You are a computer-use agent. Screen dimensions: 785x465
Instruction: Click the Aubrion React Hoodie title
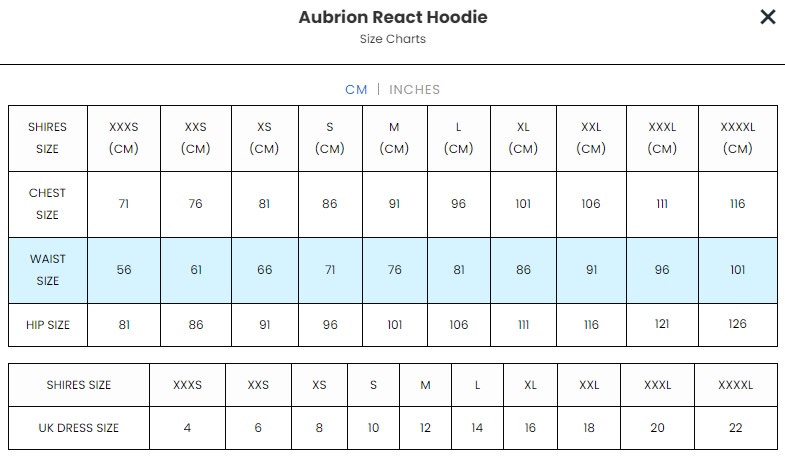(x=393, y=17)
